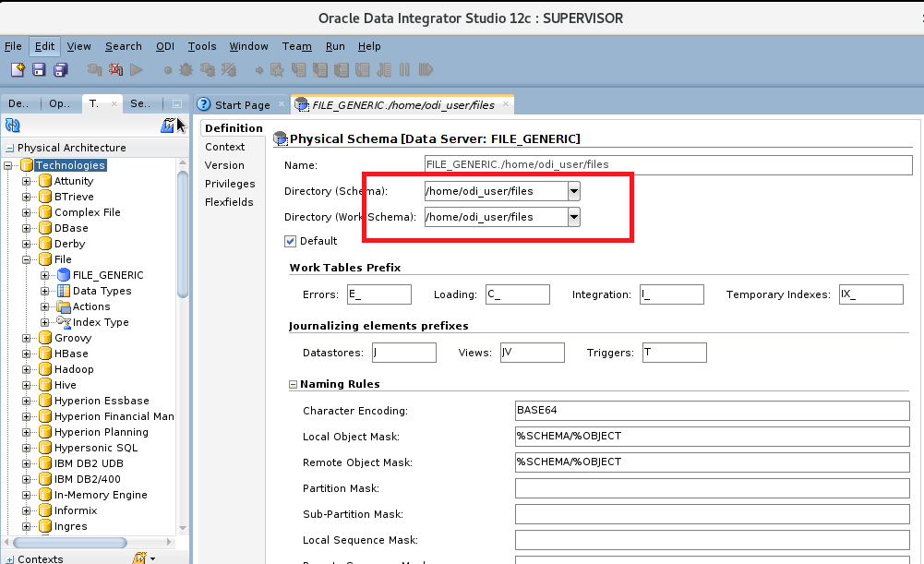
Task: Click the Temporary Indexes prefix field
Action: coord(871,294)
